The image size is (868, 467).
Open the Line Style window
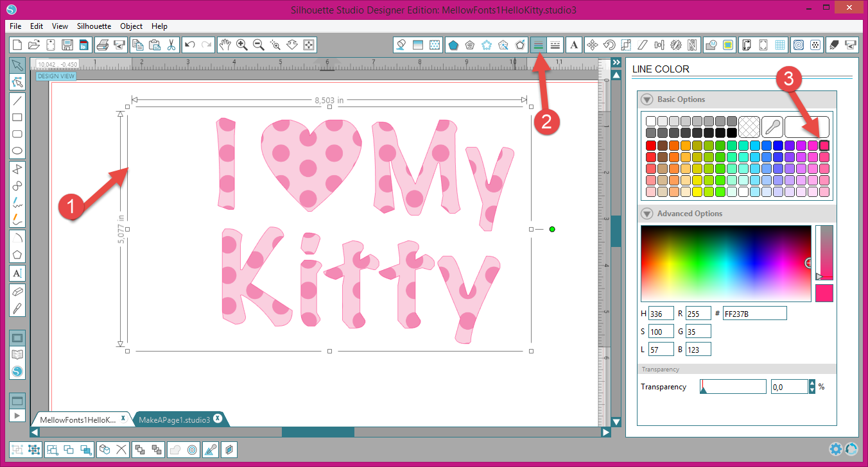pos(555,45)
